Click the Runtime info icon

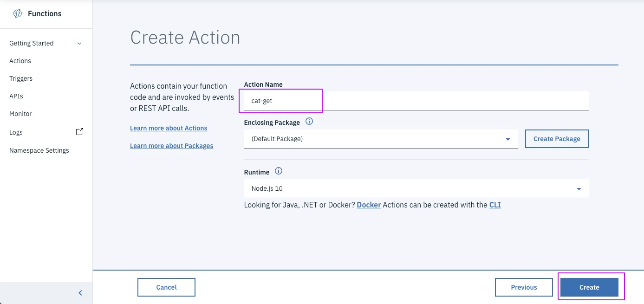pyautogui.click(x=279, y=171)
